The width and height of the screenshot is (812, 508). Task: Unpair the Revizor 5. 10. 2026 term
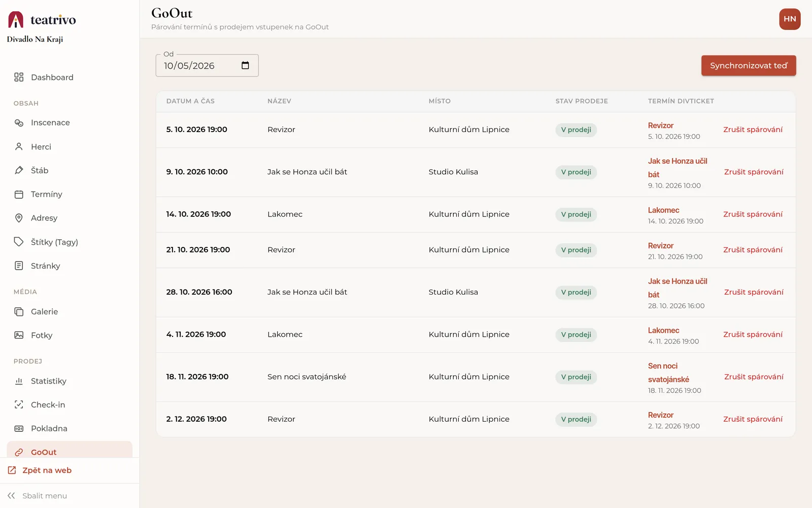tap(753, 130)
